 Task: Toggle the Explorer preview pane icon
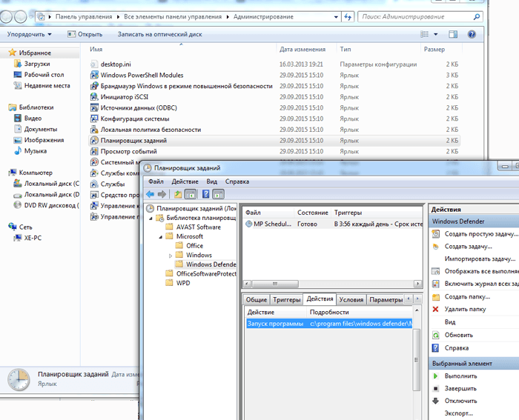tap(453, 34)
